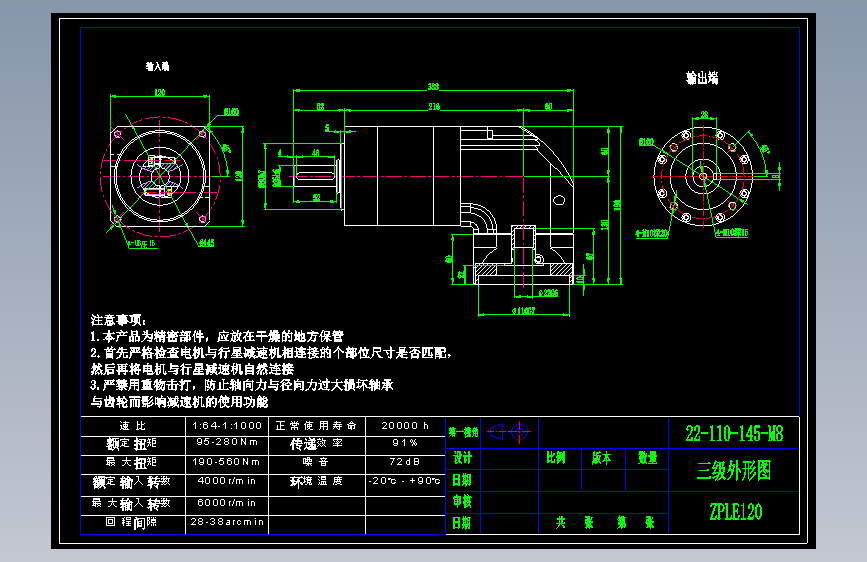Click the 22-110-145-M8 drawing number
This screenshot has width=867, height=562.
[734, 434]
